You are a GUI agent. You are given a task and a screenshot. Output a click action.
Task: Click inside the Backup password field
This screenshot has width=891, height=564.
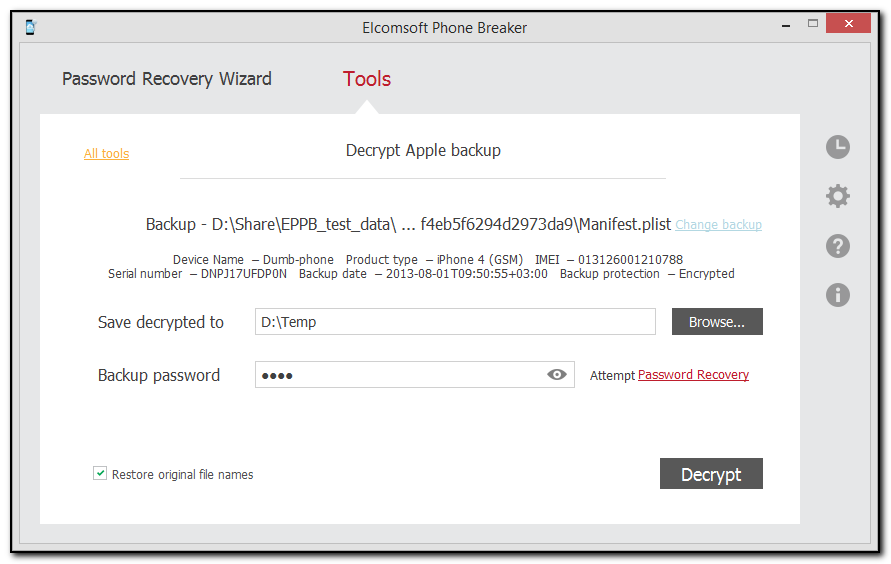click(x=400, y=375)
